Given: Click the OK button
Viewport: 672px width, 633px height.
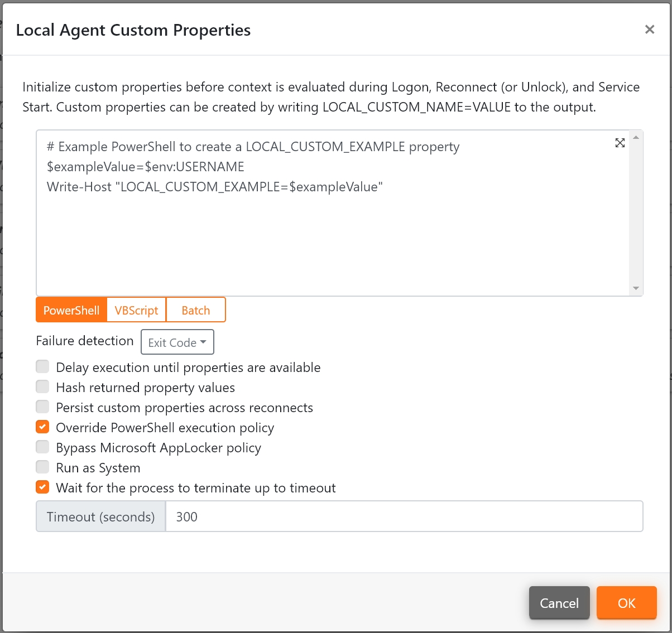Looking at the screenshot, I should (x=626, y=603).
